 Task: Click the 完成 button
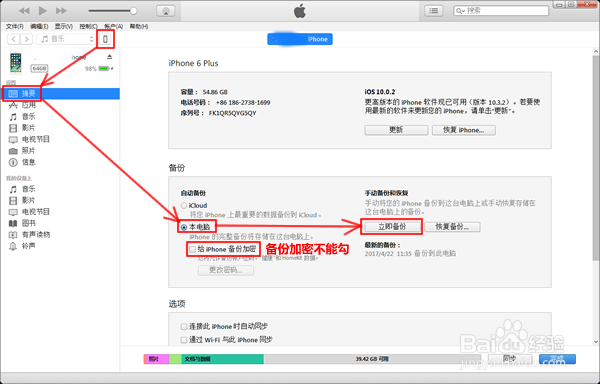(557, 359)
